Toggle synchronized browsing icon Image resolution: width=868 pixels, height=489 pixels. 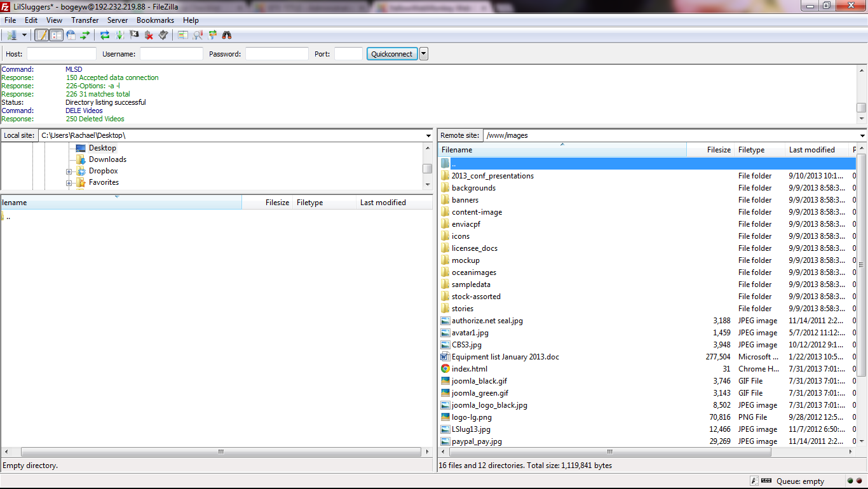coord(212,35)
